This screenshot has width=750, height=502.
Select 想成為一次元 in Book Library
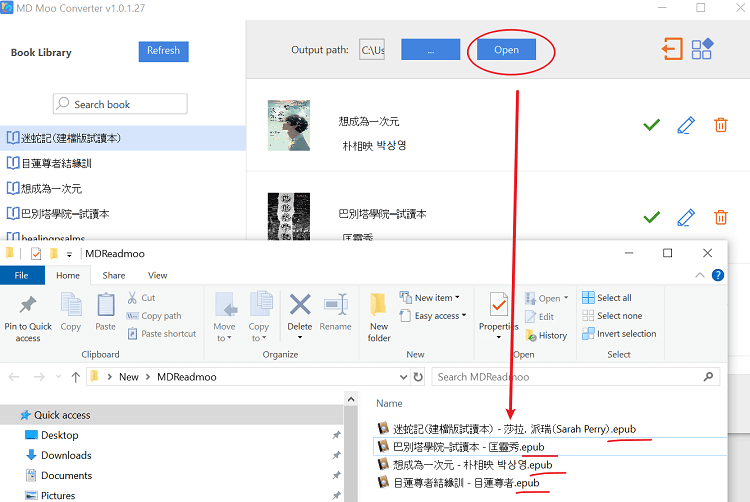tap(123, 188)
